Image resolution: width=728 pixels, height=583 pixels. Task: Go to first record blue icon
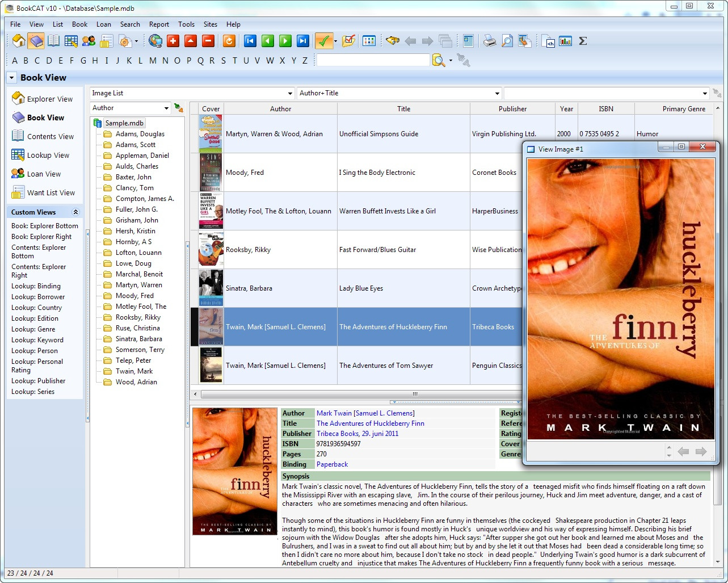pos(250,41)
